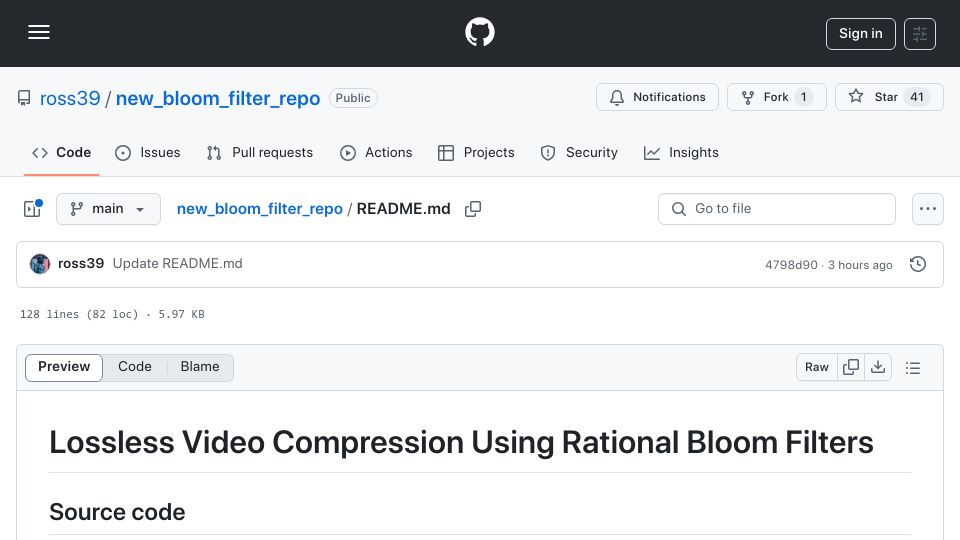Download the raw file
Viewport: 960px width, 540px height.
coord(878,367)
